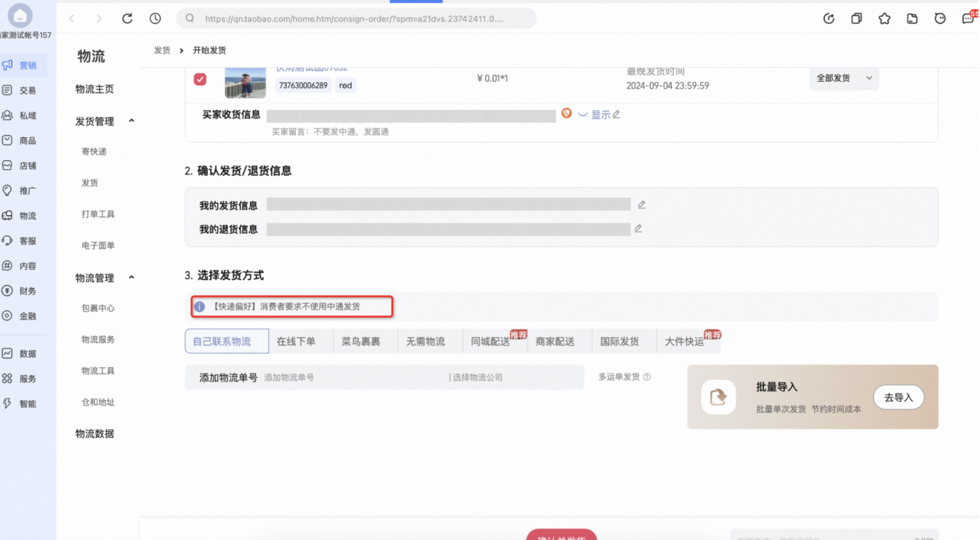The height and width of the screenshot is (540, 980).
Task: Open 营销 in the left sidebar
Action: pos(23,65)
